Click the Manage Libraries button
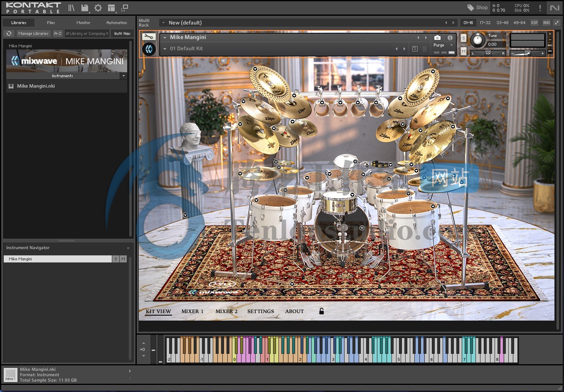The image size is (564, 392). pos(33,34)
